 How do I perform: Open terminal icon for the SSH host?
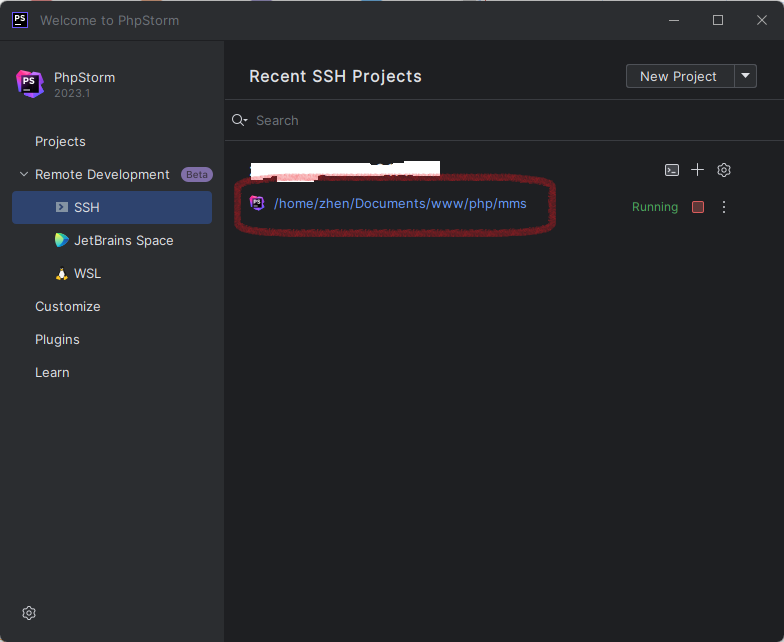tap(672, 170)
